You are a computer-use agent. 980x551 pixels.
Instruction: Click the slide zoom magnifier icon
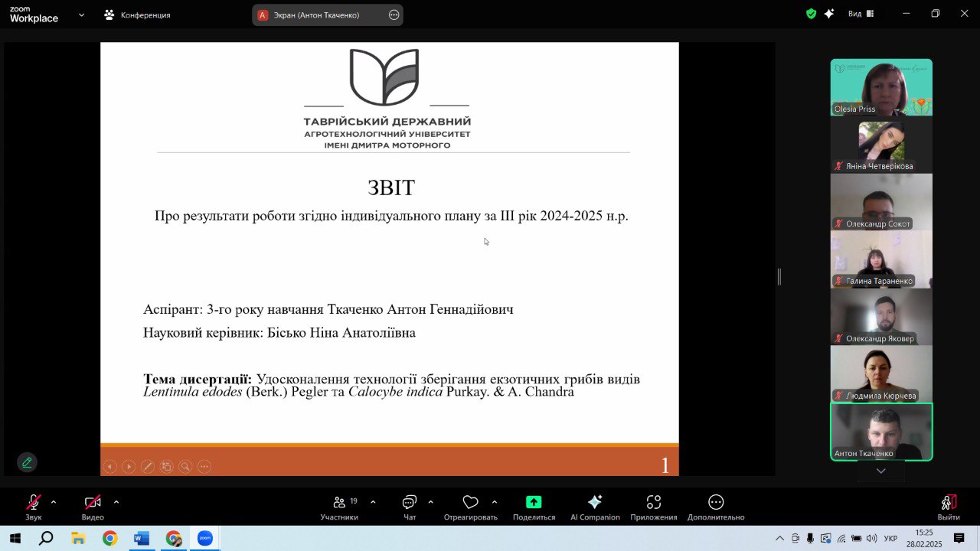[x=185, y=466]
